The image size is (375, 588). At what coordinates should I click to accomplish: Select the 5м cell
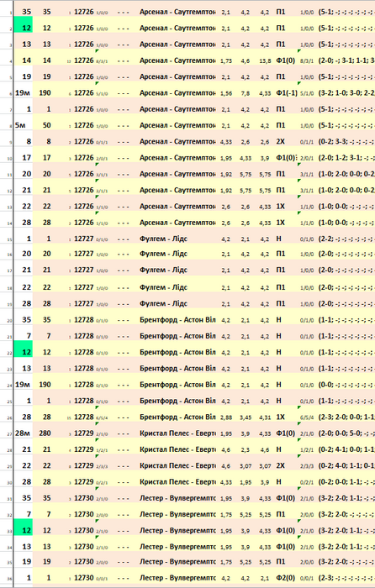(x=20, y=125)
